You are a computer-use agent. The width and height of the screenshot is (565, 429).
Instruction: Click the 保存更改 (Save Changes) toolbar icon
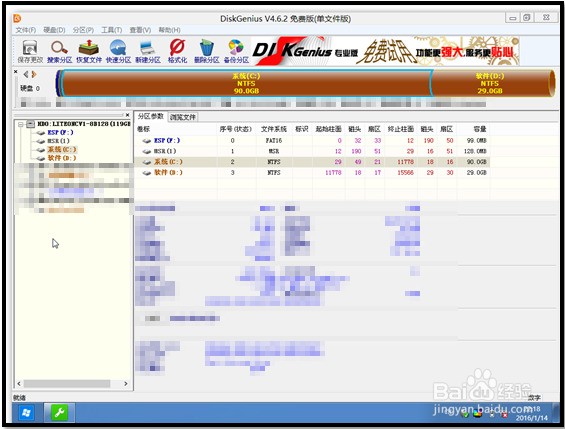coord(30,52)
